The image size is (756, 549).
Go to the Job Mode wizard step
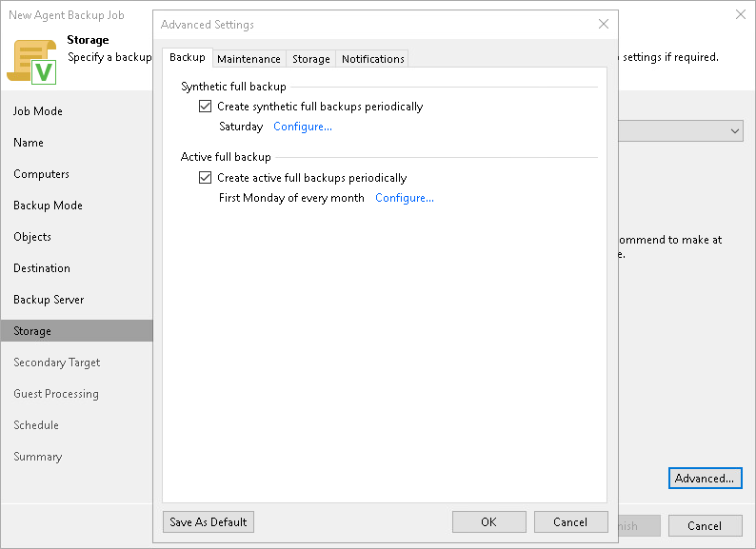(x=37, y=111)
